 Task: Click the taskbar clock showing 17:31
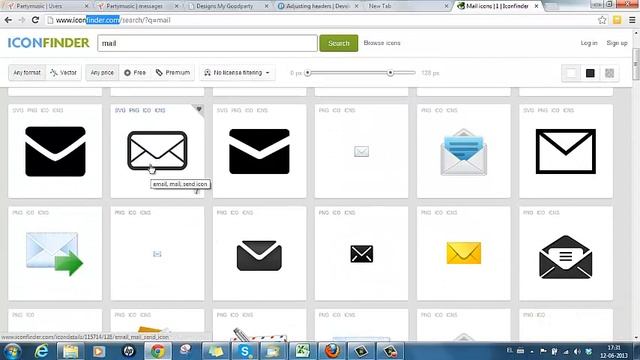pos(614,351)
